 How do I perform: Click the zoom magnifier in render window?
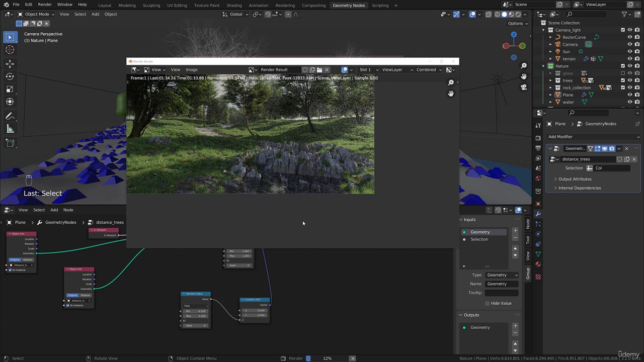451,82
